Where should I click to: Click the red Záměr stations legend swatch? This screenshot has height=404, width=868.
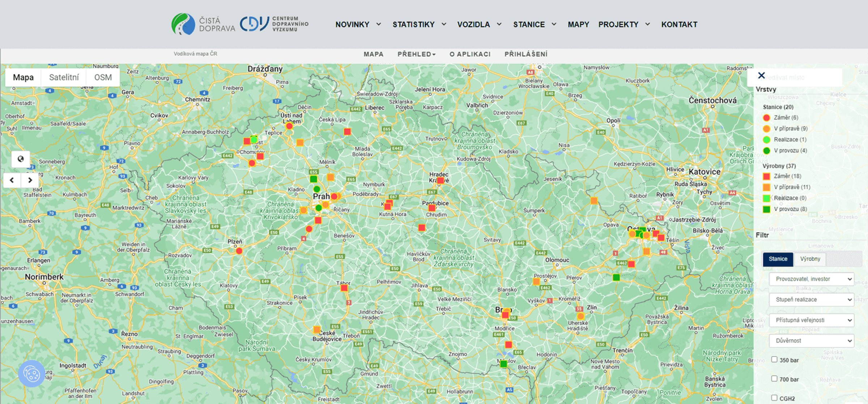(x=766, y=118)
